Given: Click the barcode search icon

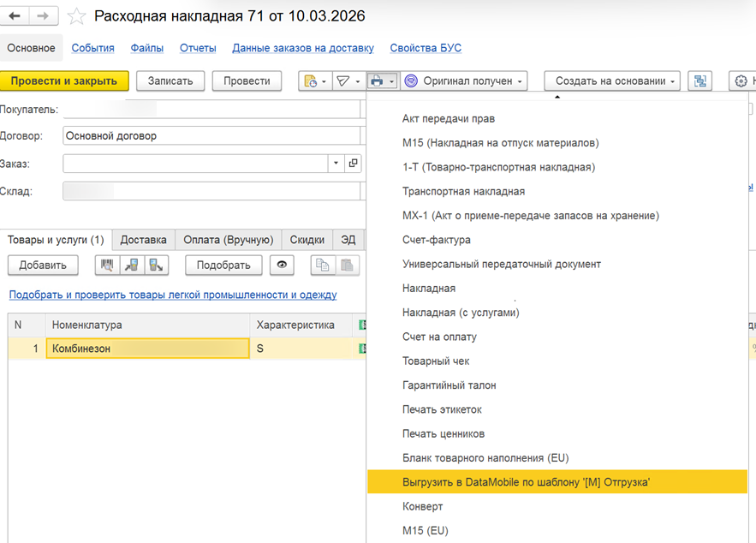Looking at the screenshot, I should click(x=107, y=266).
